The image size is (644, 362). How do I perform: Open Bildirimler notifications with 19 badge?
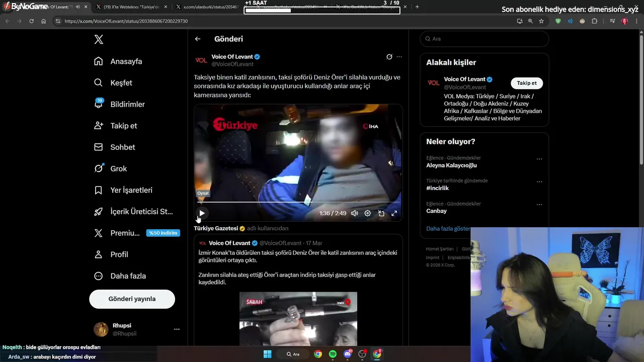coord(120,104)
